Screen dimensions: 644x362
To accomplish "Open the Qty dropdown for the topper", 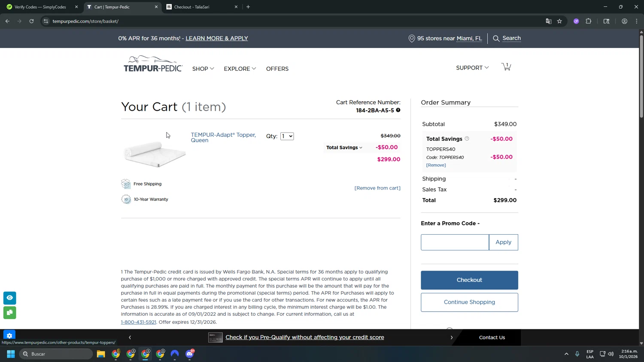I will pyautogui.click(x=287, y=136).
